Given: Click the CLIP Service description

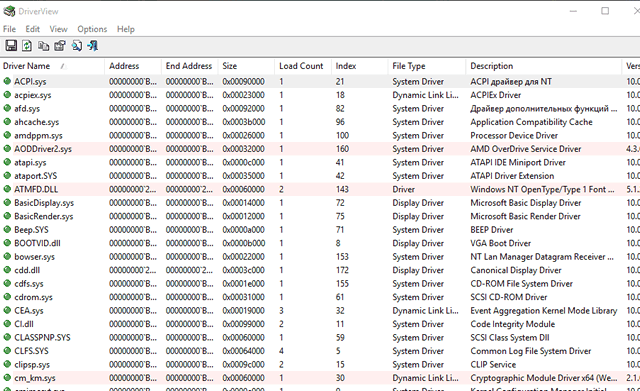Looking at the screenshot, I should point(493,364).
